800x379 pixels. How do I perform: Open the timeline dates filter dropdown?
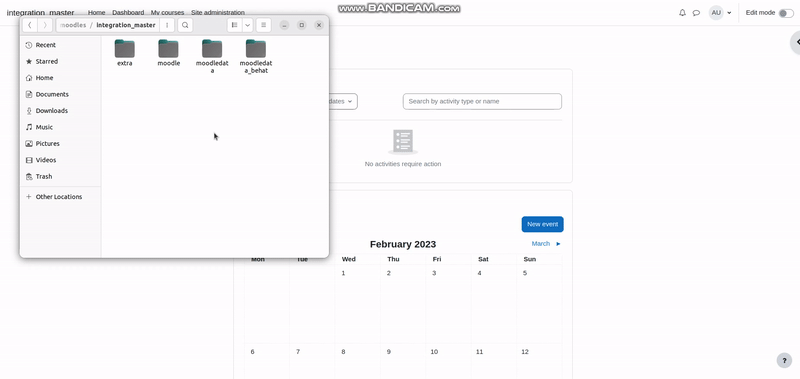[x=342, y=102]
